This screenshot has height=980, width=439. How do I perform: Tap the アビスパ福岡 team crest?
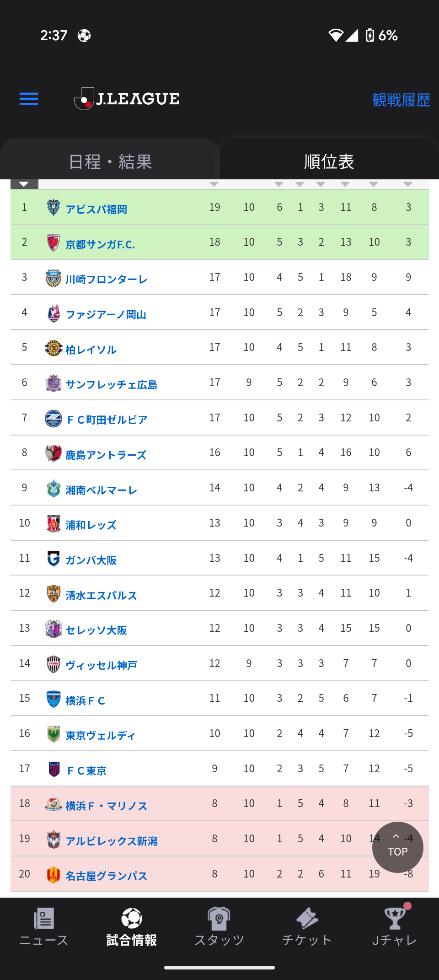(54, 208)
